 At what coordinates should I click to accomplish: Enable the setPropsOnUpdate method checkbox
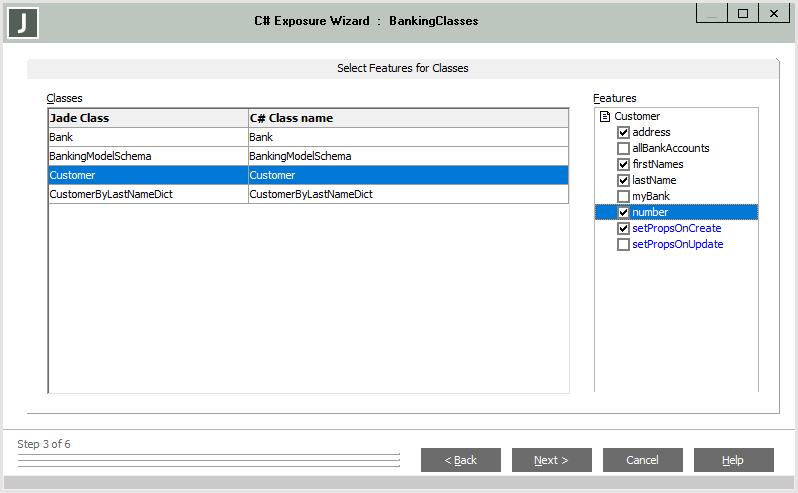pos(623,244)
